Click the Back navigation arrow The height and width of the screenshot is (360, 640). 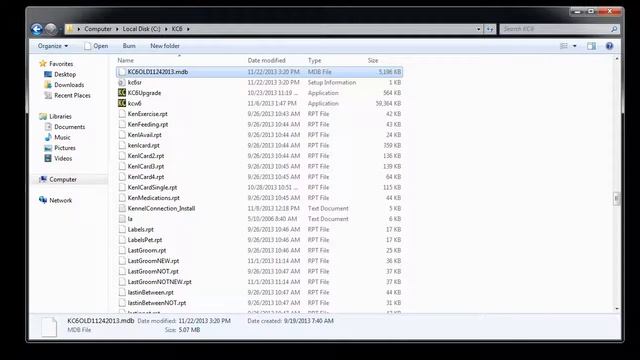pyautogui.click(x=37, y=29)
